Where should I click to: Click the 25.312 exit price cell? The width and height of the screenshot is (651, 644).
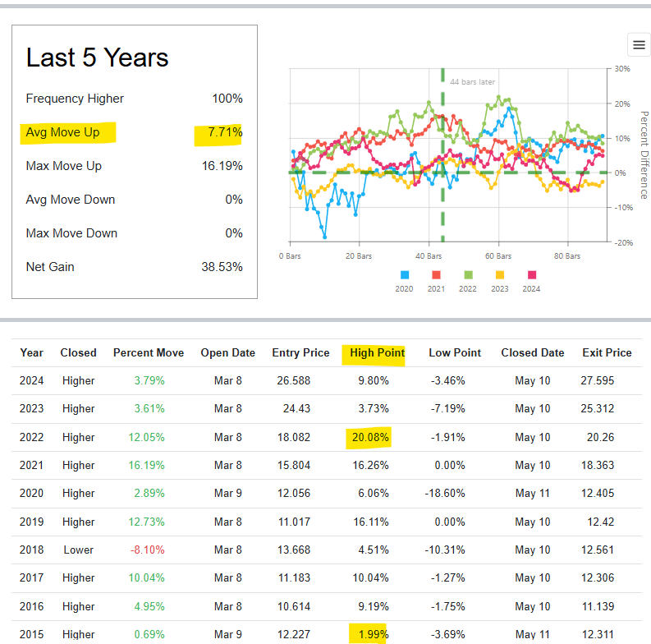tap(598, 408)
